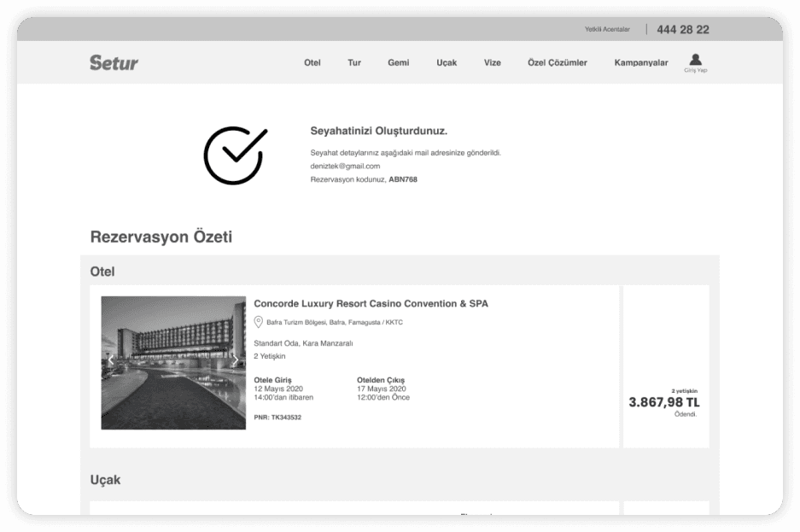
Task: Open the Uçak menu item
Action: pyautogui.click(x=447, y=62)
